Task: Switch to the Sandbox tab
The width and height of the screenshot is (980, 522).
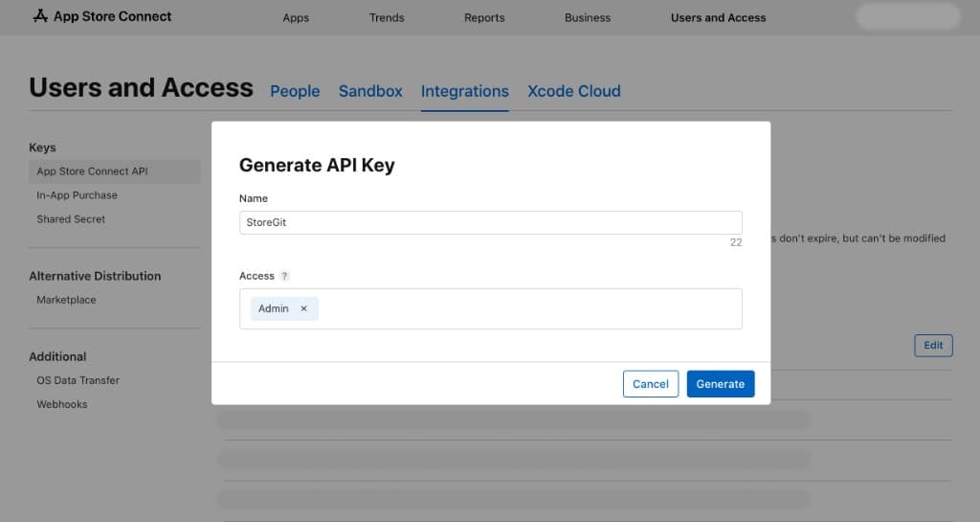Action: [370, 91]
